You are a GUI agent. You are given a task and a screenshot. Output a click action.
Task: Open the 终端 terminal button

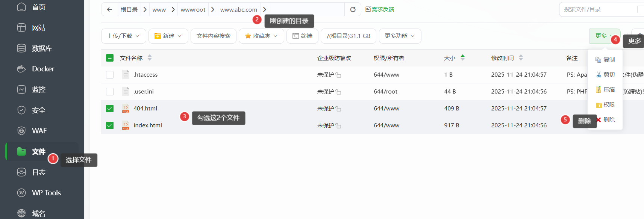pos(302,36)
